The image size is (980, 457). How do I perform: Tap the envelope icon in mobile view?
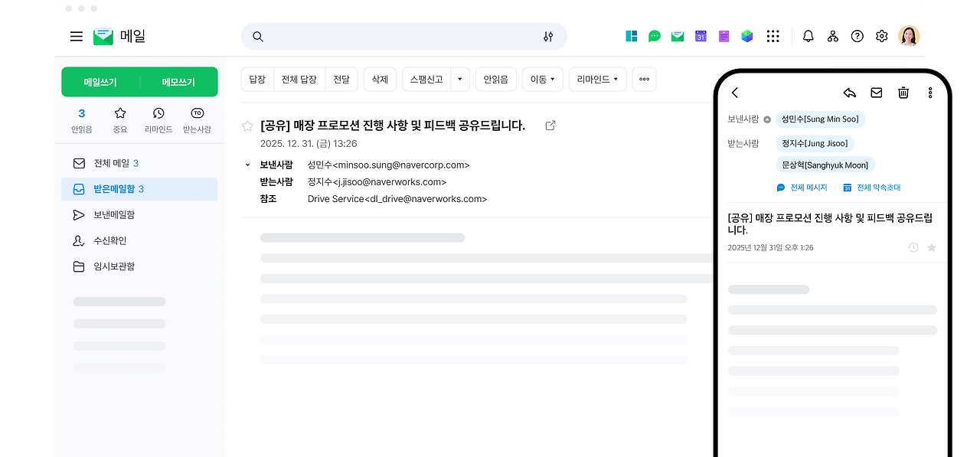(x=877, y=93)
